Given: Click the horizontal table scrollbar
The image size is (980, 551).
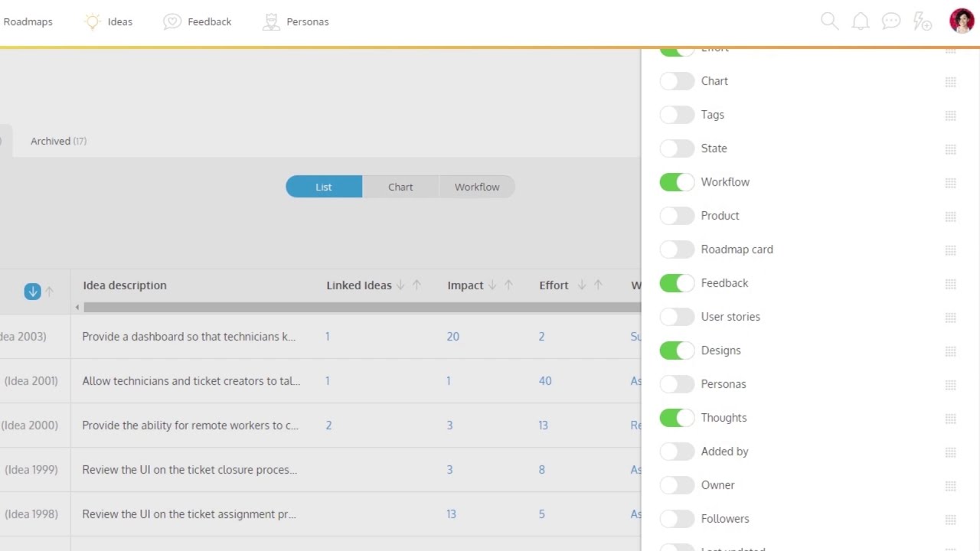Looking at the screenshot, I should click(361, 307).
